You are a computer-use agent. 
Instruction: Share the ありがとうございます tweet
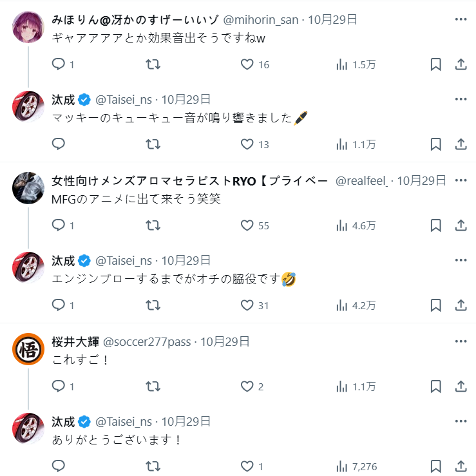pyautogui.click(x=461, y=466)
